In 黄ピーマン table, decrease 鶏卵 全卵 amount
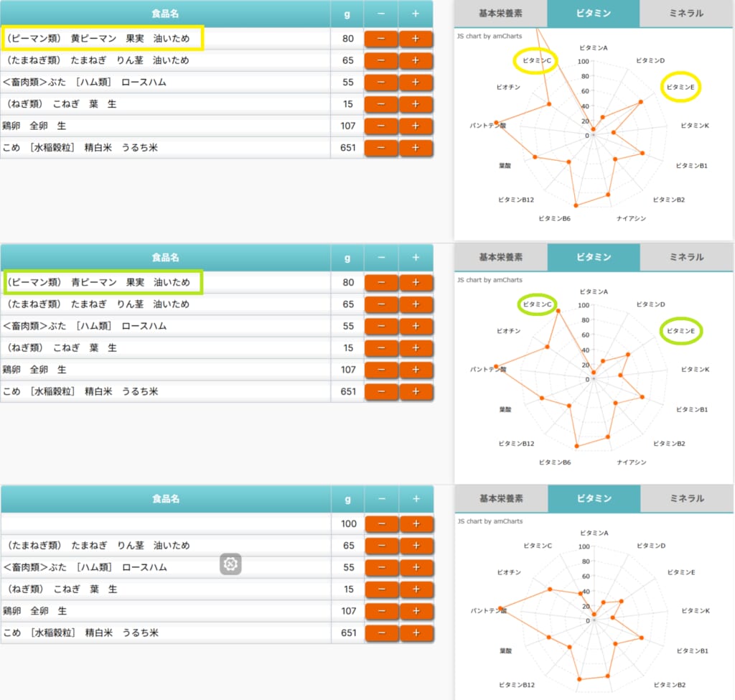735x700 pixels. tap(381, 126)
